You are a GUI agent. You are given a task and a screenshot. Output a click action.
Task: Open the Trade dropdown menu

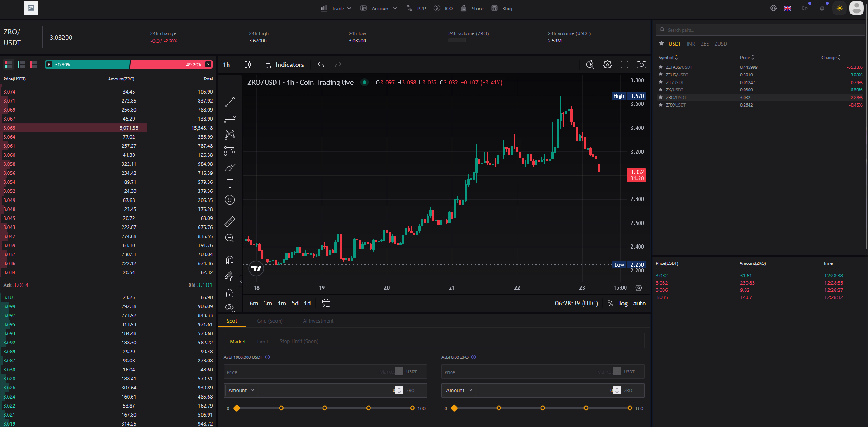coord(336,9)
